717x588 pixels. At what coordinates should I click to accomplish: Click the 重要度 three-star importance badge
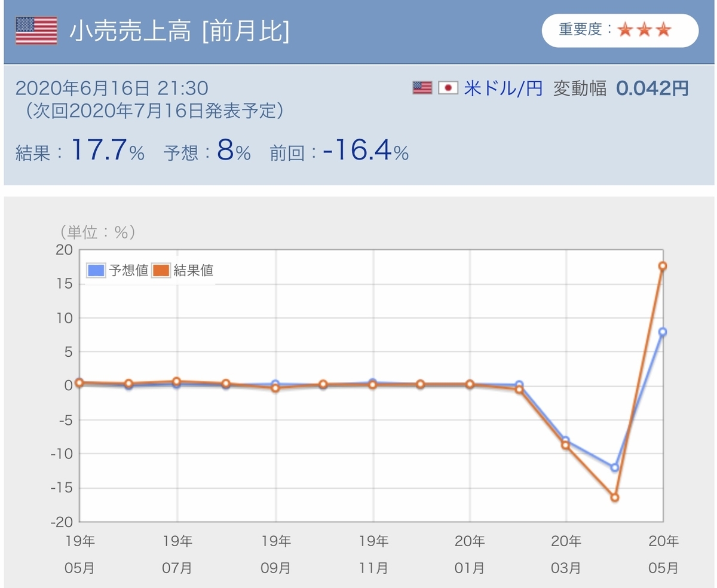tap(620, 30)
